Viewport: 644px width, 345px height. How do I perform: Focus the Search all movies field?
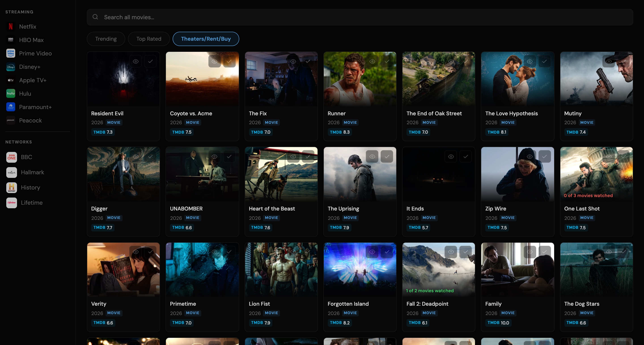coord(360,17)
